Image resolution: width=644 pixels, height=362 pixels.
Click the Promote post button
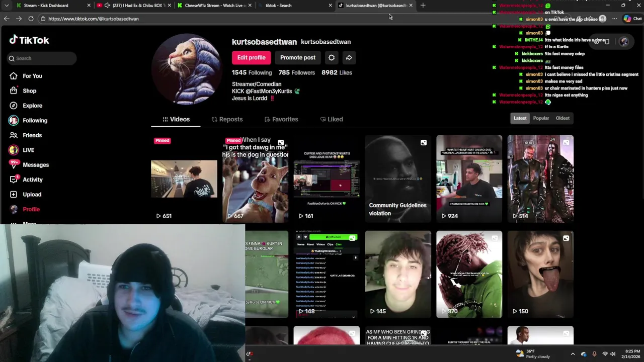[298, 57]
